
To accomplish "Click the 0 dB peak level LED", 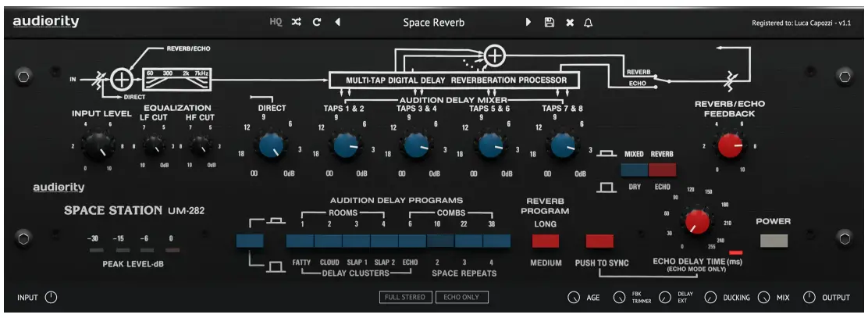I will (172, 250).
